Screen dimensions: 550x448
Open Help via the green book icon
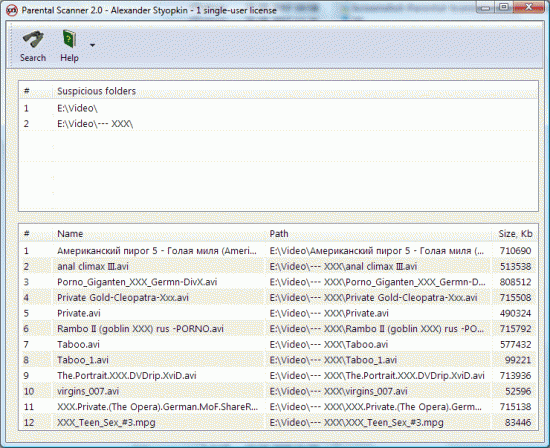tap(69, 39)
